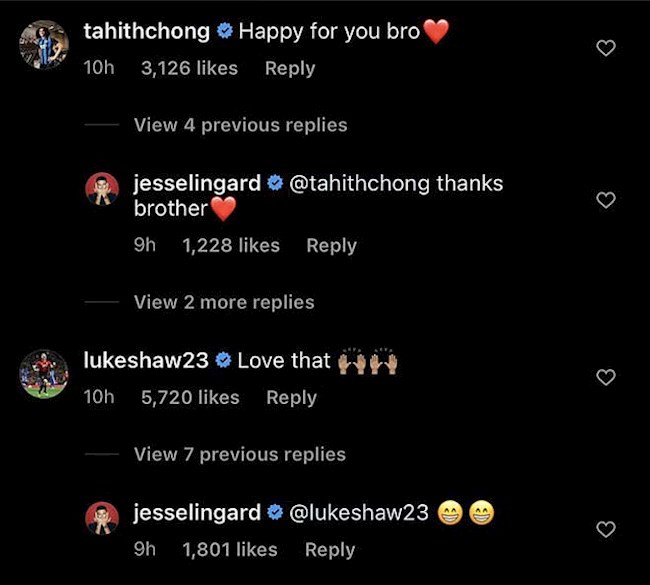Reply to lukeshaw23's comment
650x585 pixels.
pos(291,398)
